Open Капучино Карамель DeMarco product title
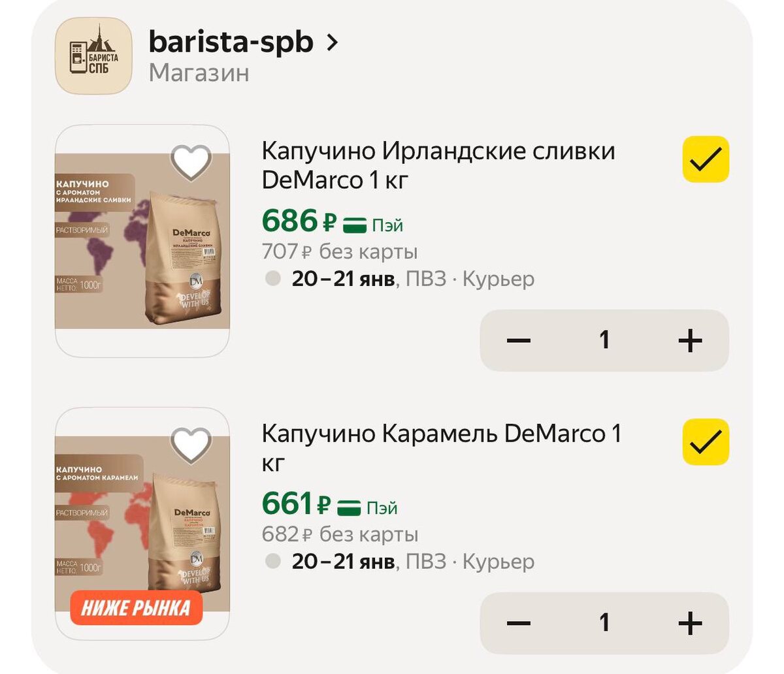 click(x=442, y=448)
